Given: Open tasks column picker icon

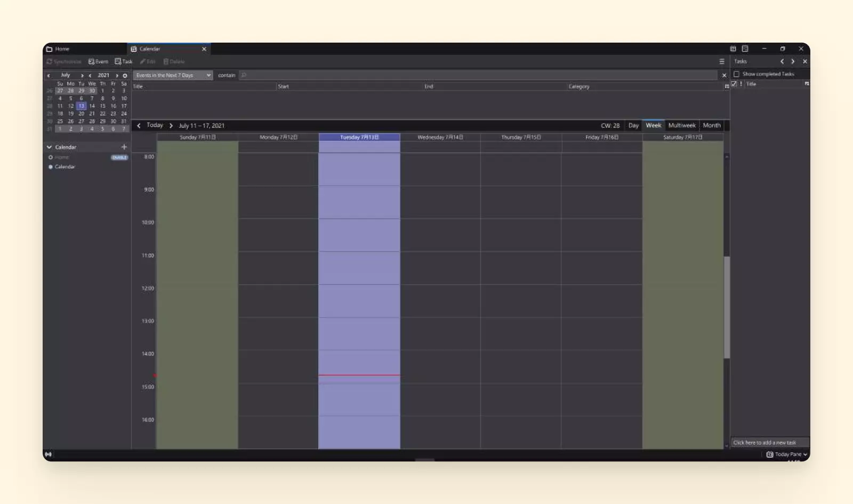Looking at the screenshot, I should (807, 84).
